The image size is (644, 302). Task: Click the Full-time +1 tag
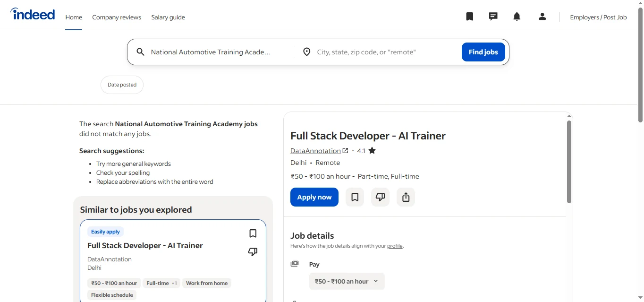point(161,283)
